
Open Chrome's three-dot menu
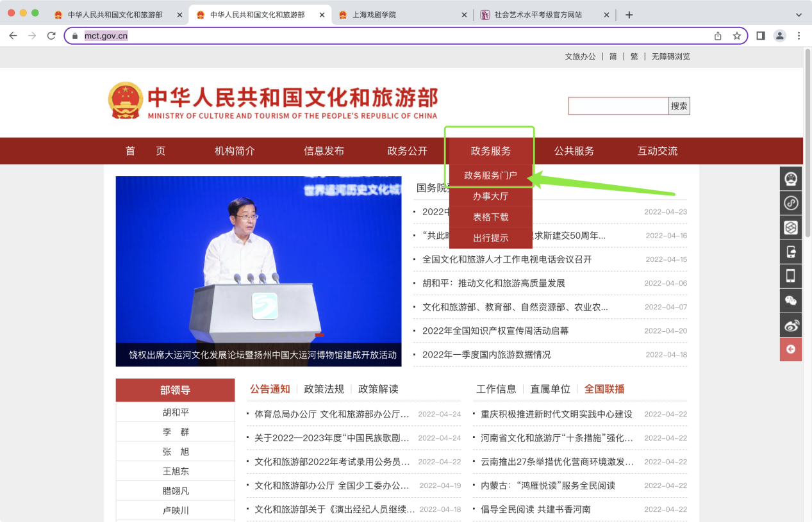point(799,36)
